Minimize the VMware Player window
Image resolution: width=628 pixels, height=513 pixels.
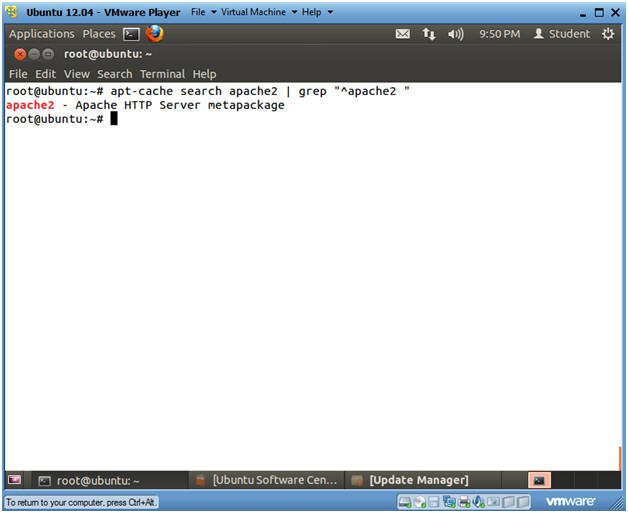coord(583,13)
